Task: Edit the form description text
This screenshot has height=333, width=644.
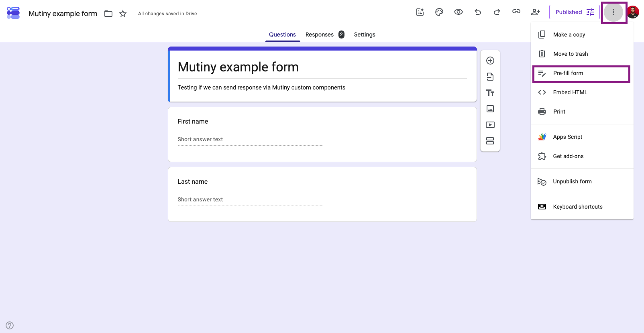Action: click(322, 87)
